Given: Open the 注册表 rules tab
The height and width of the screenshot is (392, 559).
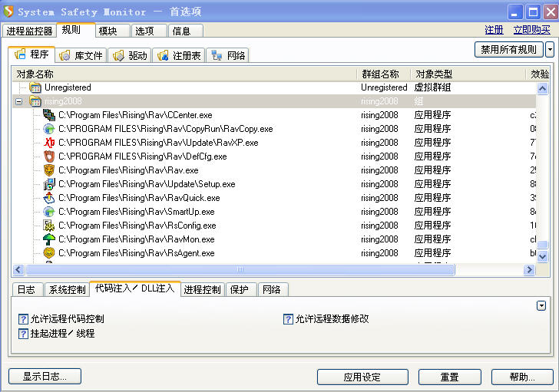Looking at the screenshot, I should tap(179, 55).
